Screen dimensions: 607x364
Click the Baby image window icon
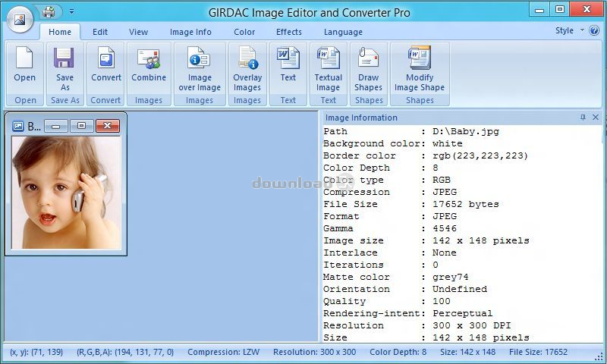[17, 126]
